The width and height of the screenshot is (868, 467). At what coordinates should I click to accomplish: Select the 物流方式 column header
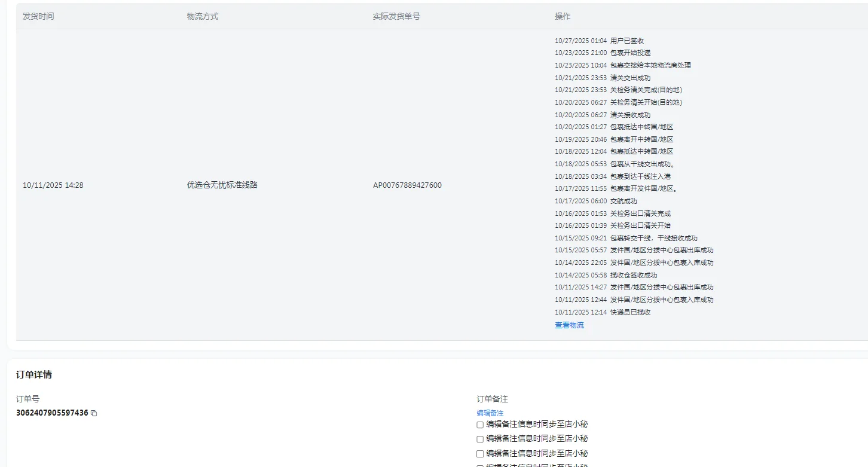click(203, 16)
